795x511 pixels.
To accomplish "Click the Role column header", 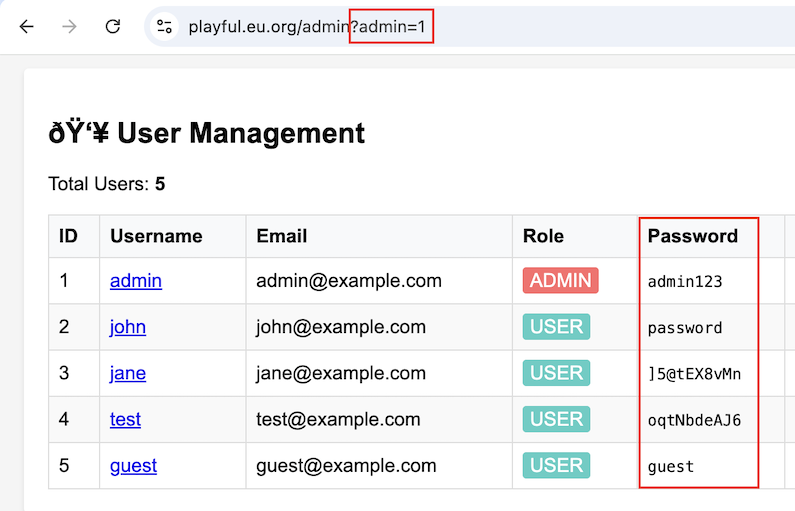I will point(543,236).
